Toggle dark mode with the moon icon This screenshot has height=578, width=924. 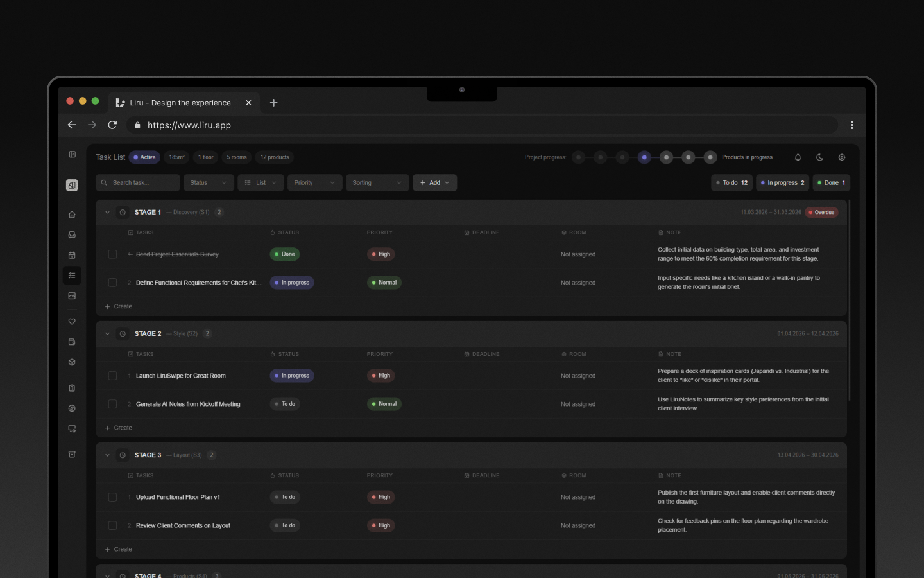[819, 157]
